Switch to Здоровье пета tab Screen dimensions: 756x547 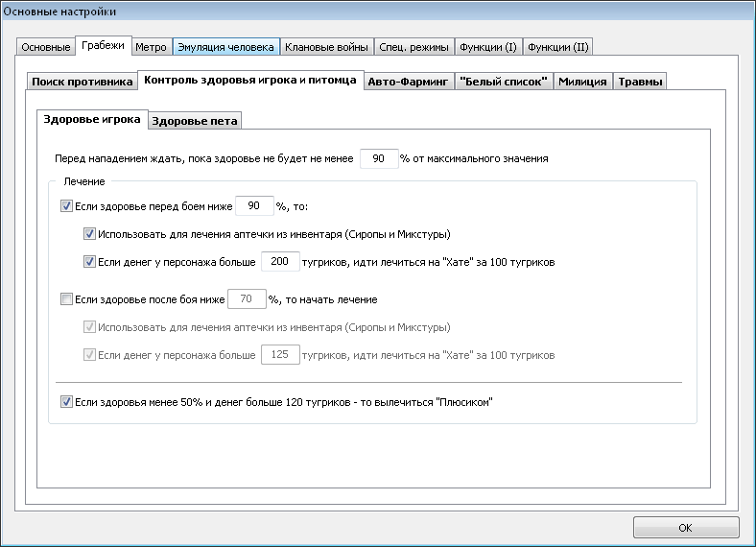pos(195,121)
